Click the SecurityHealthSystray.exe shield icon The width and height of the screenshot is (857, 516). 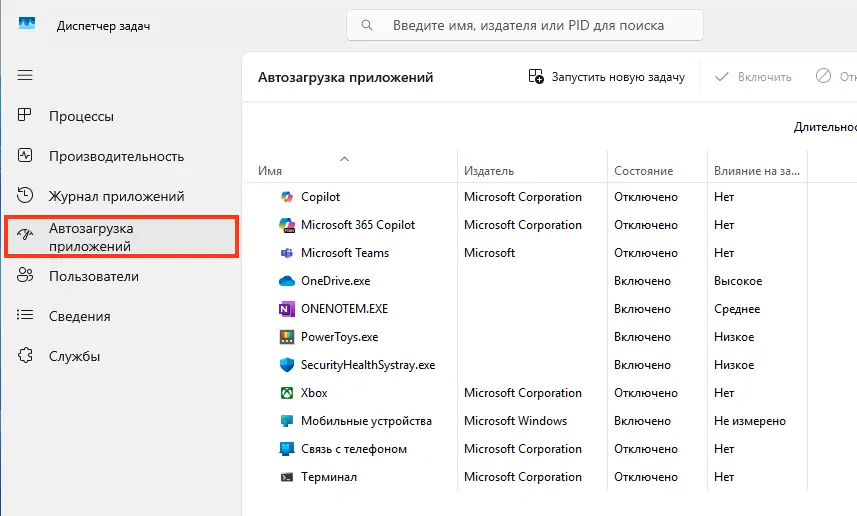pos(286,365)
